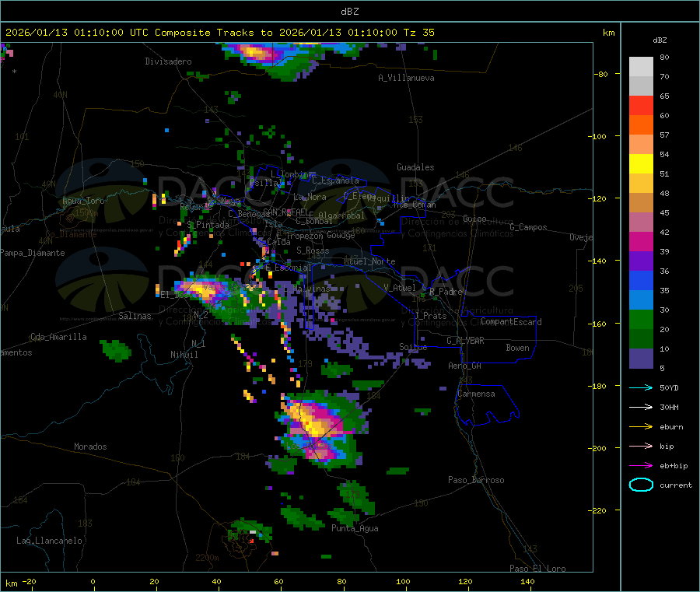The width and height of the screenshot is (700, 592).
Task: Click the green echo patch near Cda_Amarilla
Action: point(115,350)
